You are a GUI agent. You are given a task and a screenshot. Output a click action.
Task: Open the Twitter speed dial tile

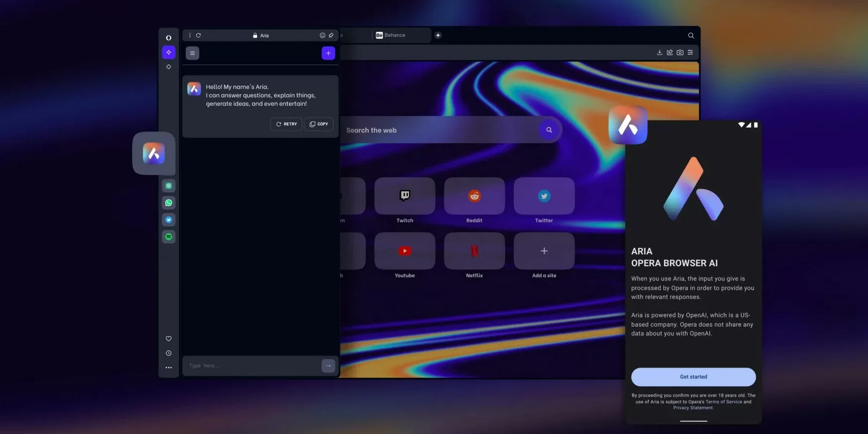pos(544,196)
